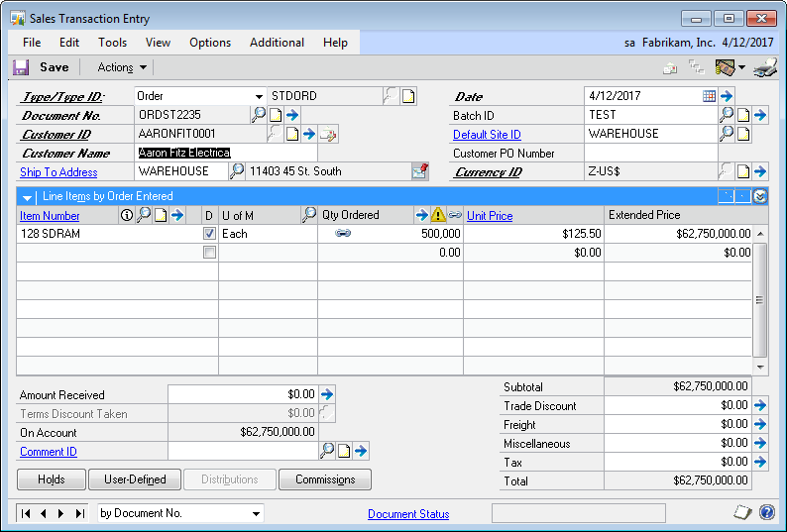
Task: Follow the Default Site ID link
Action: tap(487, 135)
